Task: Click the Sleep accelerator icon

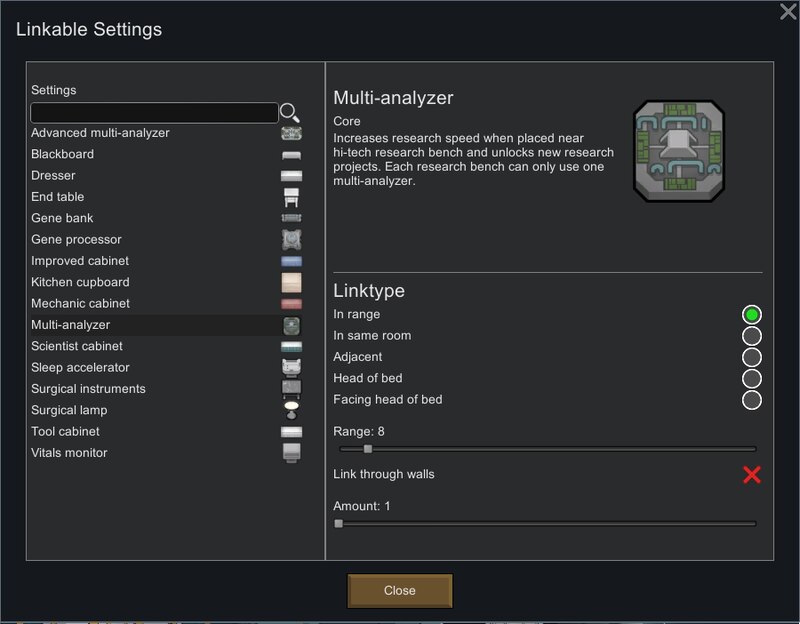Action: (291, 367)
